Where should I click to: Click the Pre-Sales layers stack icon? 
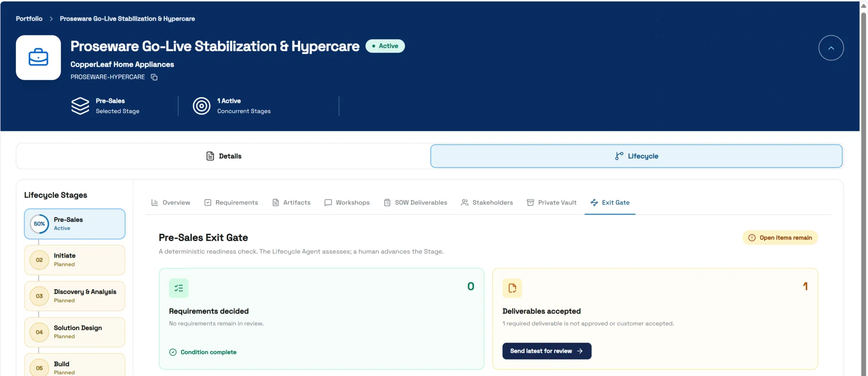pos(80,106)
